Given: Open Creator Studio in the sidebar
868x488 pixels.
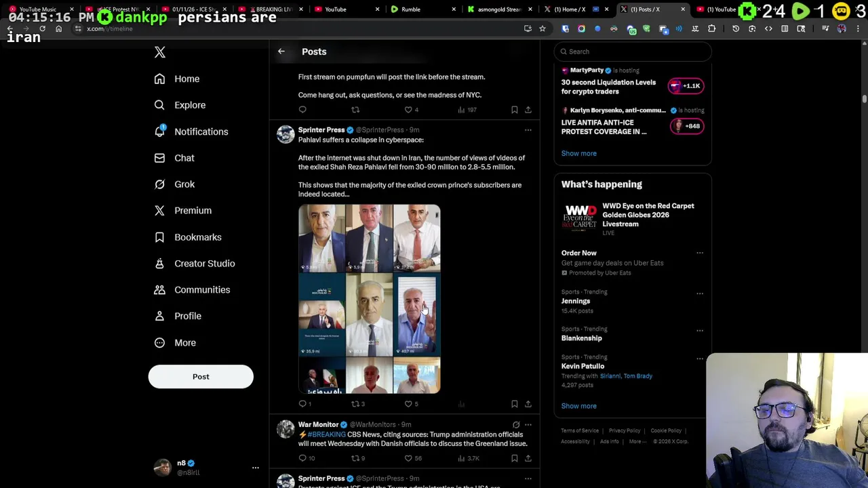Looking at the screenshot, I should coord(195,264).
